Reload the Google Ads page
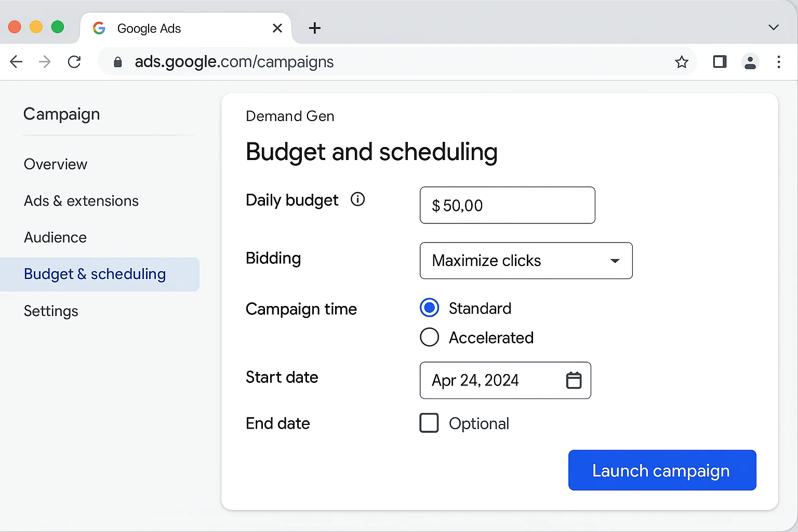The image size is (798, 532). point(74,62)
